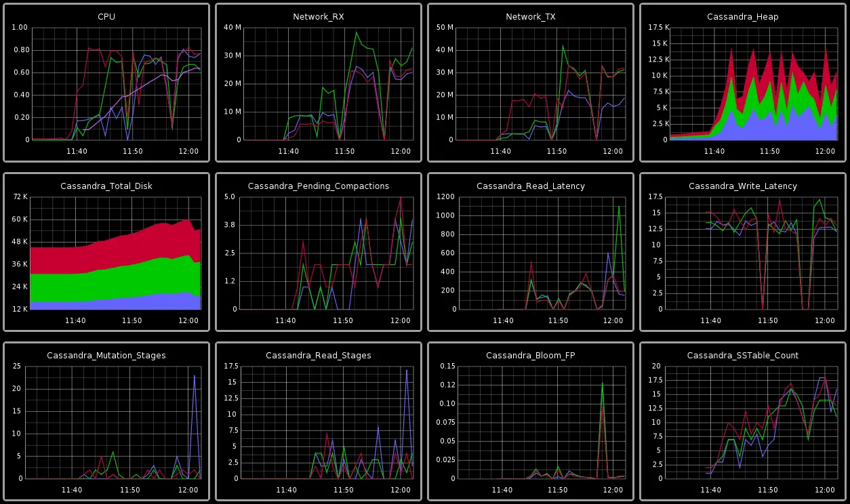Image resolution: width=850 pixels, height=504 pixels.
Task: Click the 0.15 label in Bloom_FP
Action: (x=445, y=366)
